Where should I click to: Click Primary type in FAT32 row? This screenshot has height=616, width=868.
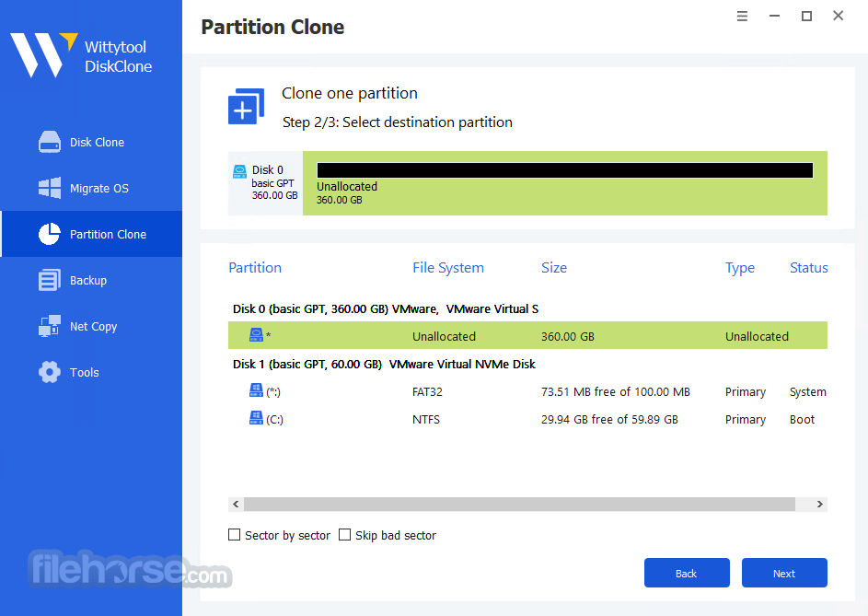click(745, 391)
